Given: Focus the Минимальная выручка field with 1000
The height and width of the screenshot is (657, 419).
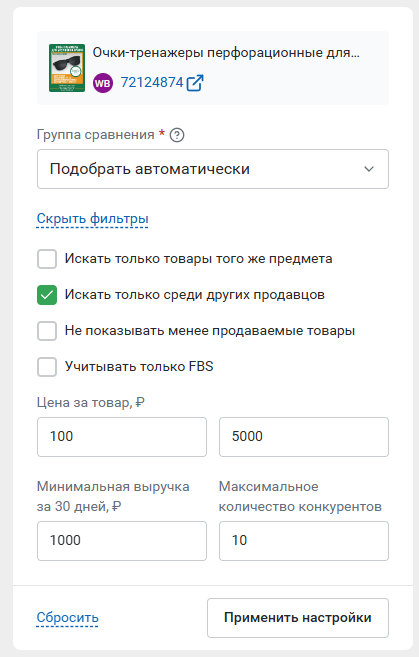Looking at the screenshot, I should pos(122,541).
